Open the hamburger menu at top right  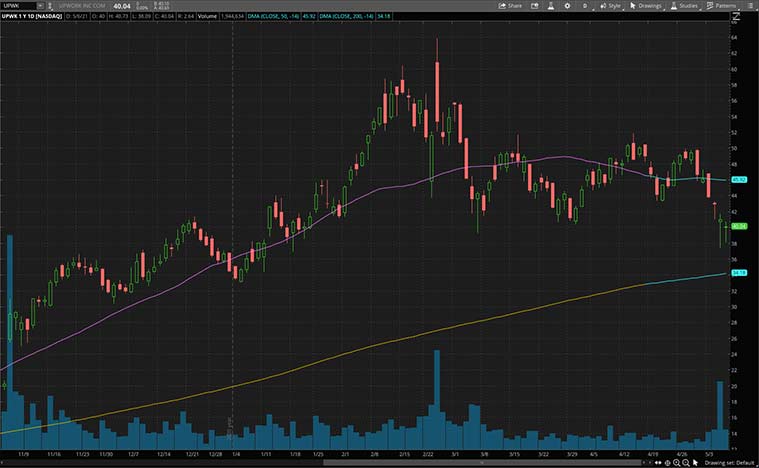[751, 5]
